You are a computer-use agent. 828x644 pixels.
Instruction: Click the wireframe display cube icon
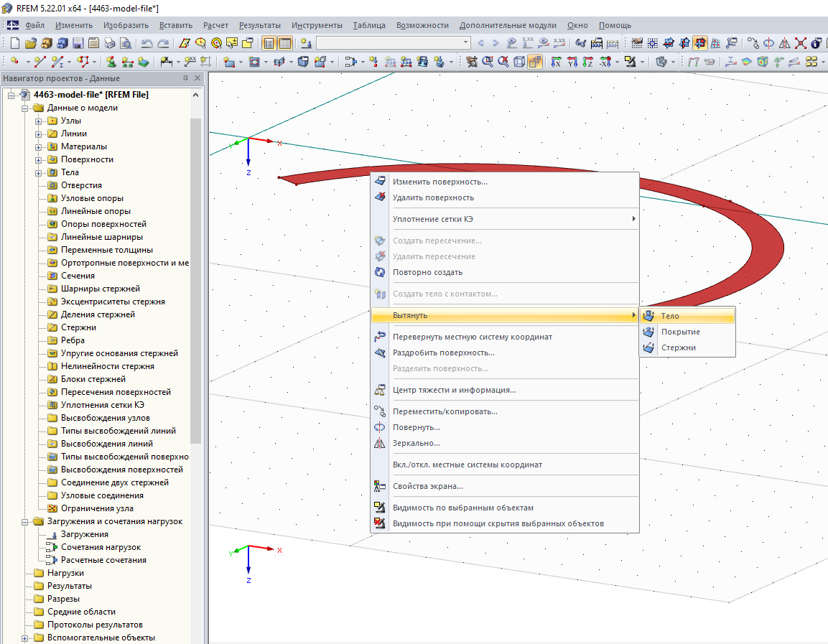coord(519,62)
